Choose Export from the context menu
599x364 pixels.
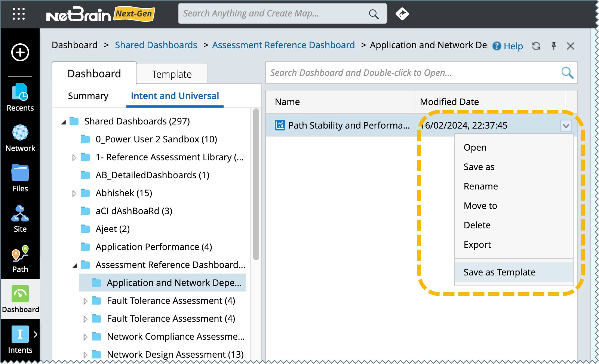click(x=477, y=245)
